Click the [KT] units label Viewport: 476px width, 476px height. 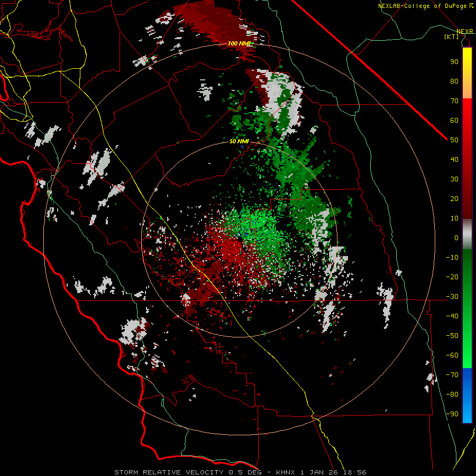(x=452, y=36)
